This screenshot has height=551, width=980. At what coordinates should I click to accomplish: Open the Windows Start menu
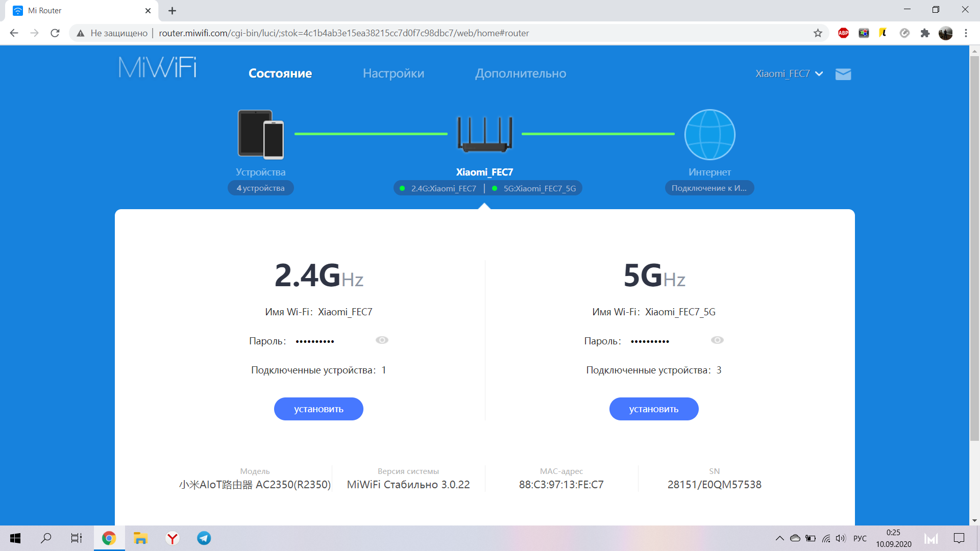coord(15,538)
